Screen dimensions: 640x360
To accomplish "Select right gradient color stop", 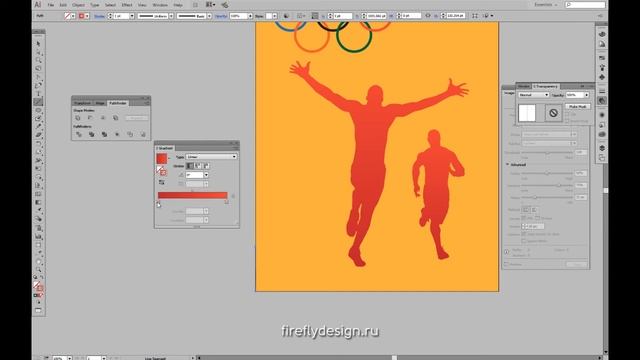I will [227, 202].
